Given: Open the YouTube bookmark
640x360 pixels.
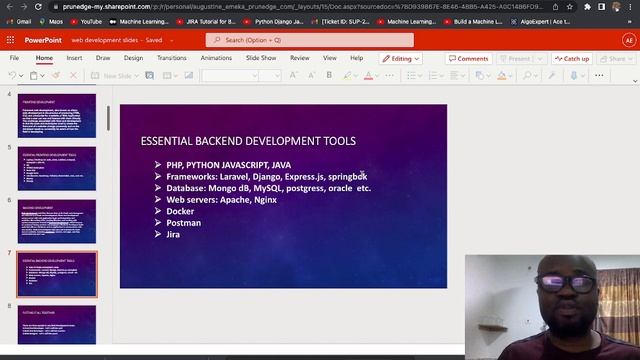Looking at the screenshot, I should 87,22.
